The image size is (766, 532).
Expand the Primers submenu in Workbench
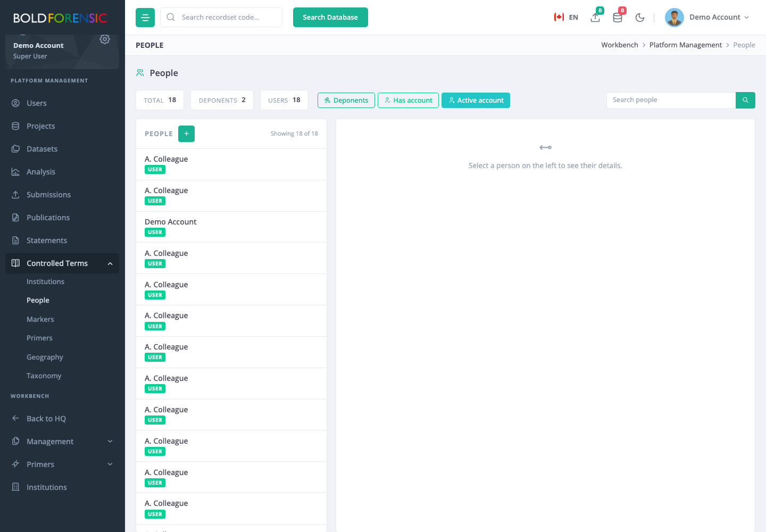coord(110,464)
